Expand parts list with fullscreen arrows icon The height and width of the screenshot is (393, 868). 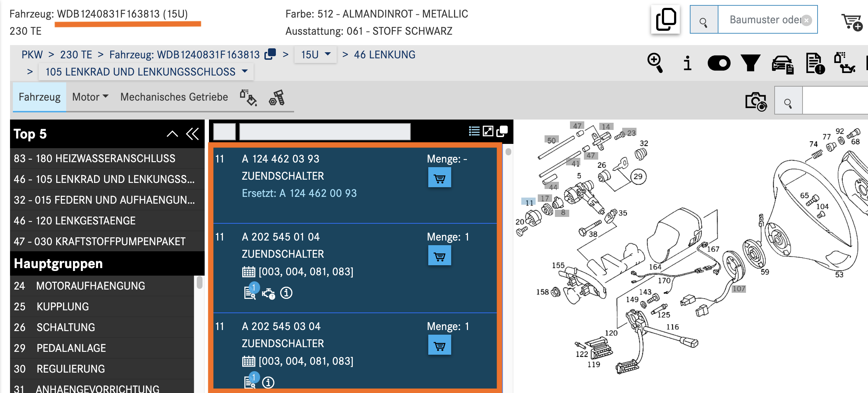pyautogui.click(x=488, y=131)
